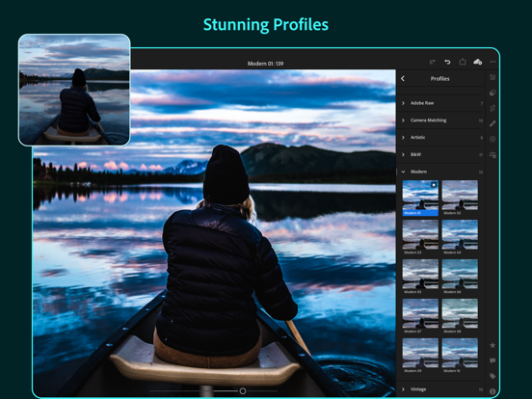Image resolution: width=532 pixels, height=399 pixels.
Task: Go back from the Profiles panel
Action: pyautogui.click(x=403, y=78)
